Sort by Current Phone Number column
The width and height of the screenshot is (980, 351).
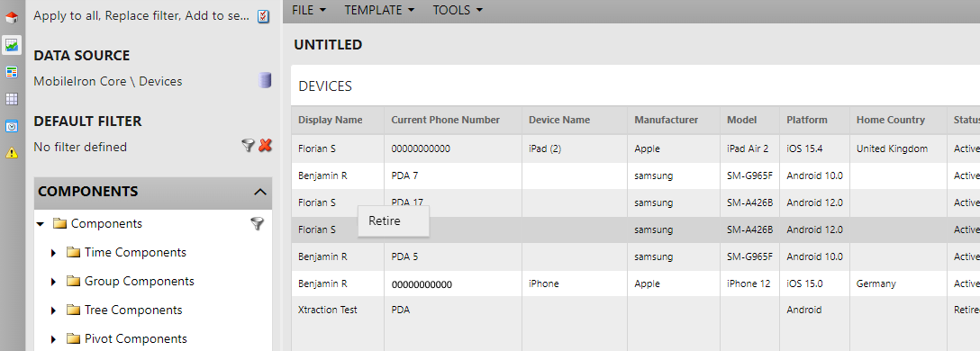[x=453, y=120]
